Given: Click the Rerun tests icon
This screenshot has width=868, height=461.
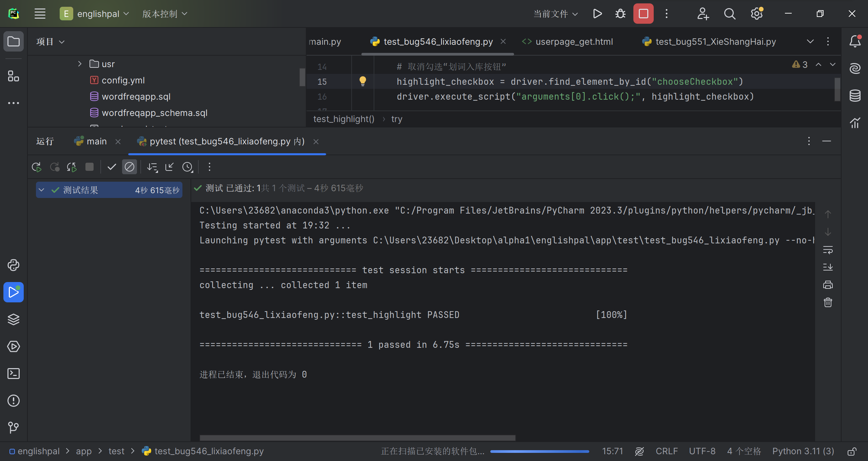Looking at the screenshot, I should pos(36,167).
